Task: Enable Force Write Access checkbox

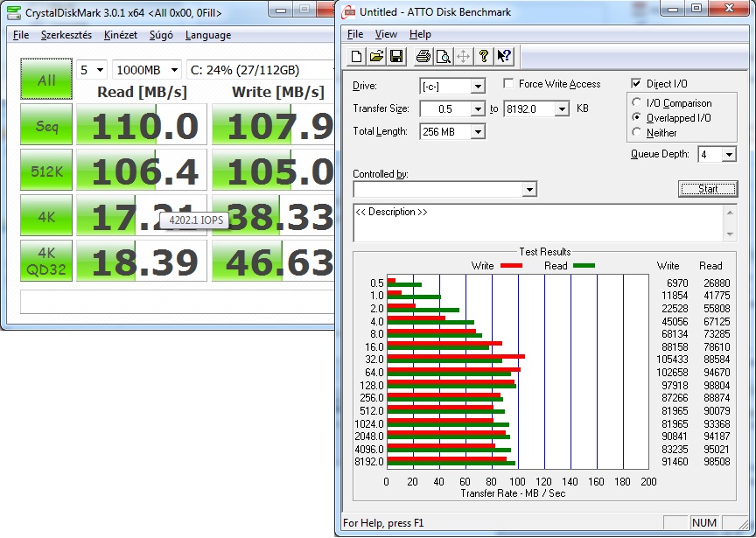Action: tap(508, 83)
